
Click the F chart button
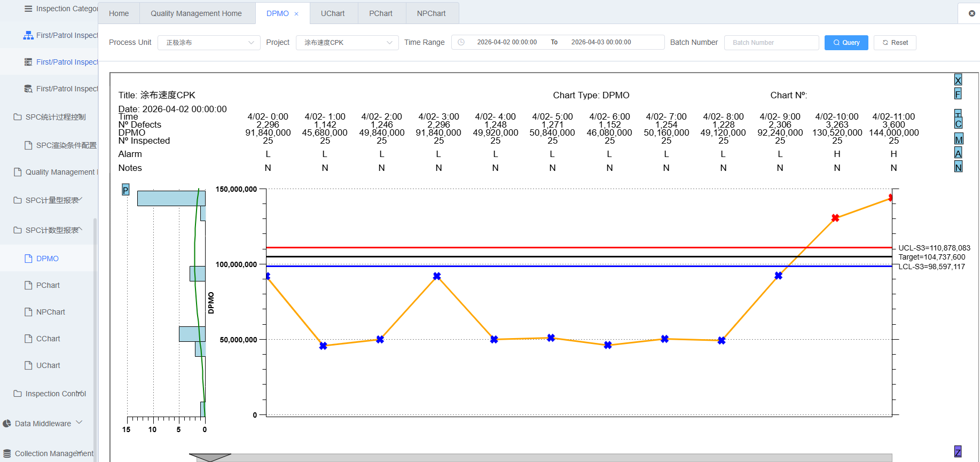point(958,94)
